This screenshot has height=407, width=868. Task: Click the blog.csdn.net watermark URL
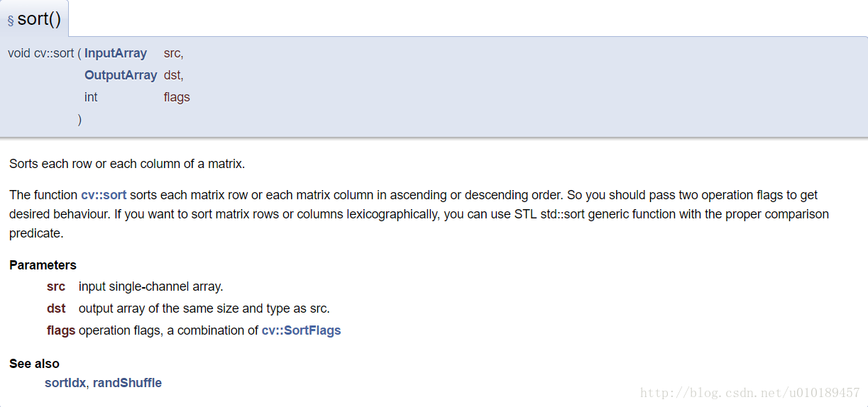[749, 393]
